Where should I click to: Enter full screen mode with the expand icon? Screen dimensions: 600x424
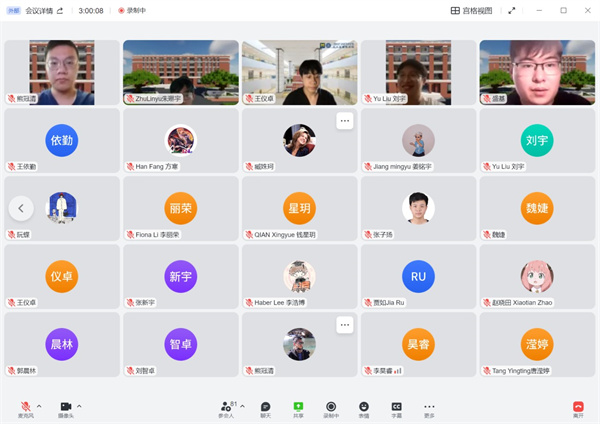pos(512,10)
